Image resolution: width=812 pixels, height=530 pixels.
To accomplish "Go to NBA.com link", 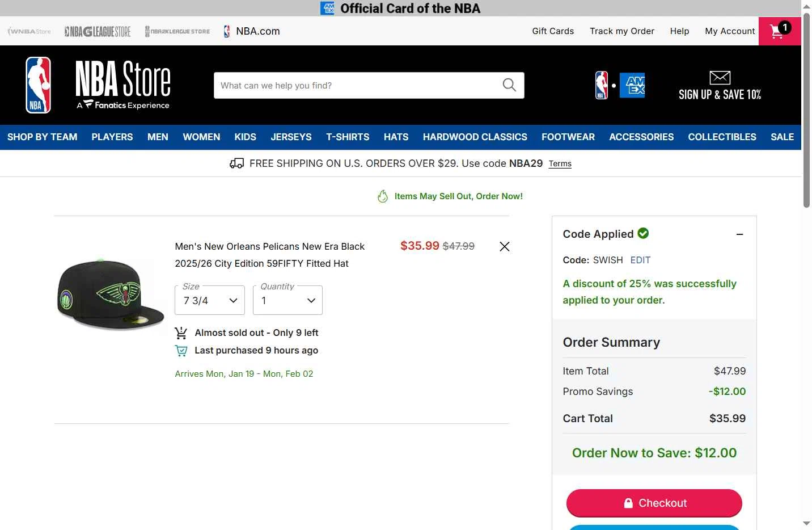I will point(252,31).
